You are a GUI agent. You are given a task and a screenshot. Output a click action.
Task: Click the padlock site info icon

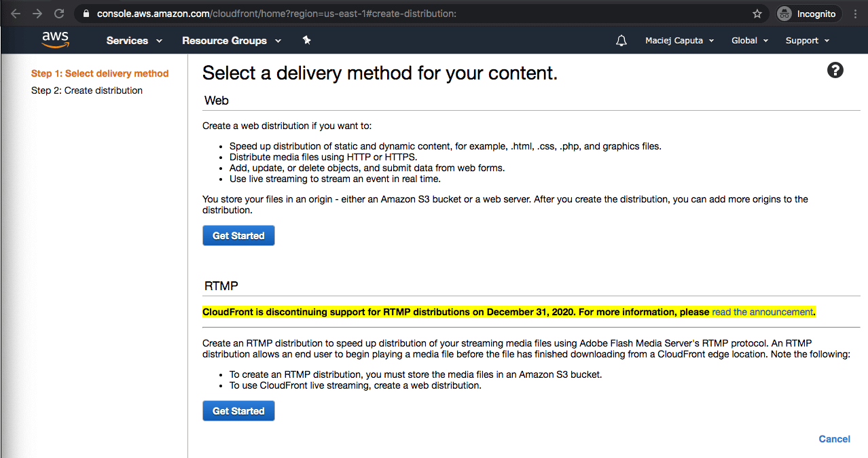pyautogui.click(x=86, y=14)
